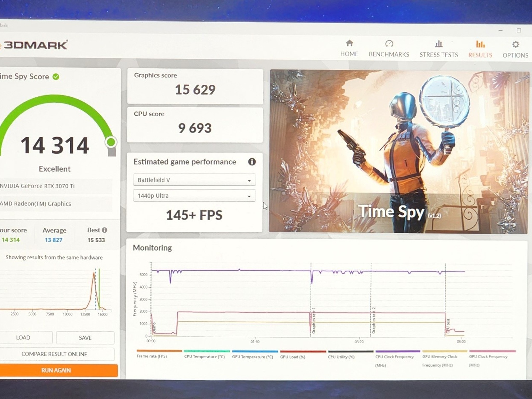Viewport: 532px width, 399px height.
Task: Click 'Showing results from the same hardware' text
Action: click(54, 257)
